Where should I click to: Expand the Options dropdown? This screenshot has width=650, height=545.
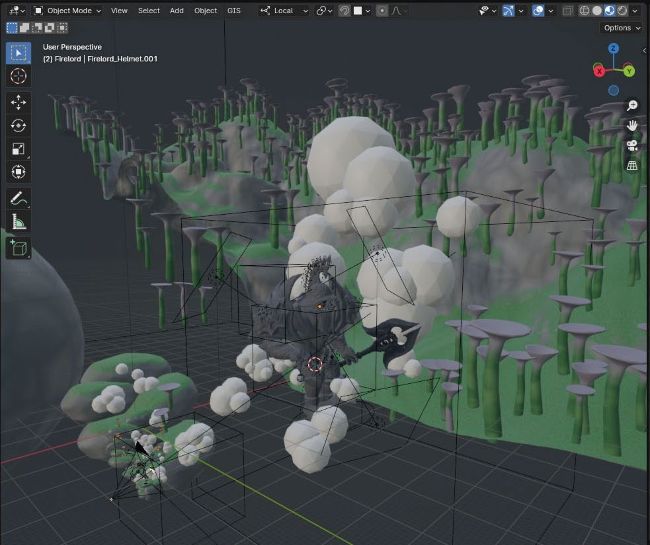point(620,28)
